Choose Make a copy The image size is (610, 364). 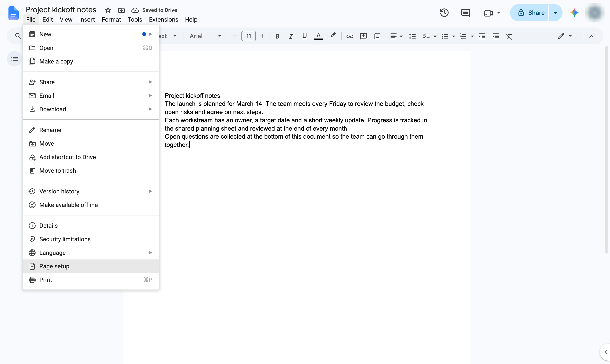click(x=91, y=61)
